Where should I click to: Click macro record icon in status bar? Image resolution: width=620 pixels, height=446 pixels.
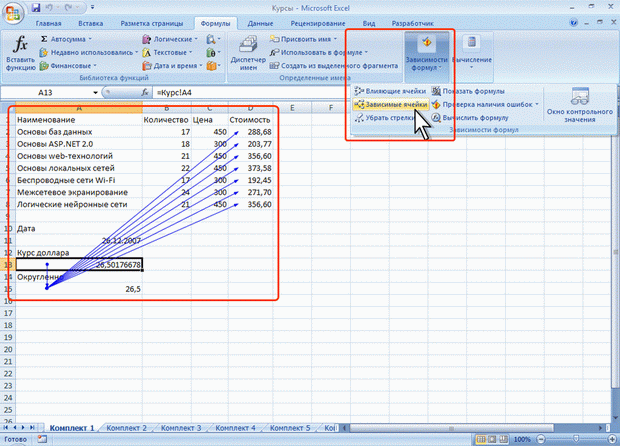(x=42, y=439)
